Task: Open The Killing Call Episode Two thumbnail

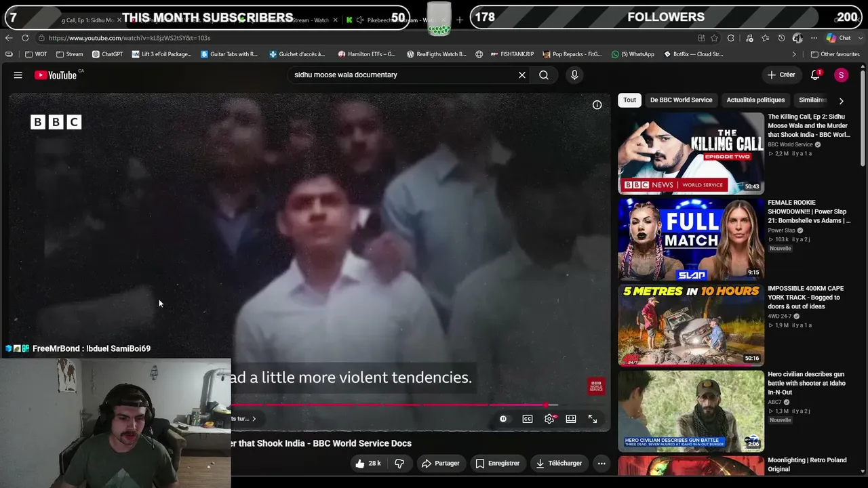Action: coord(691,153)
